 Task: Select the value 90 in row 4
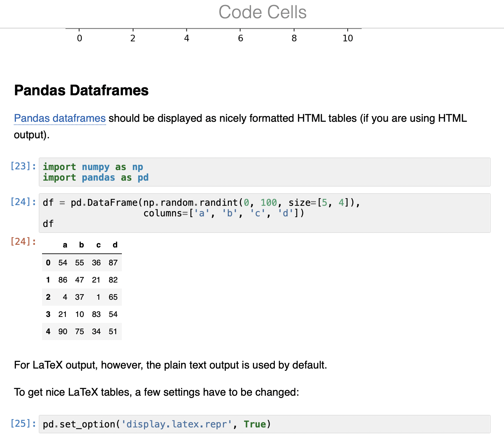pyautogui.click(x=63, y=331)
